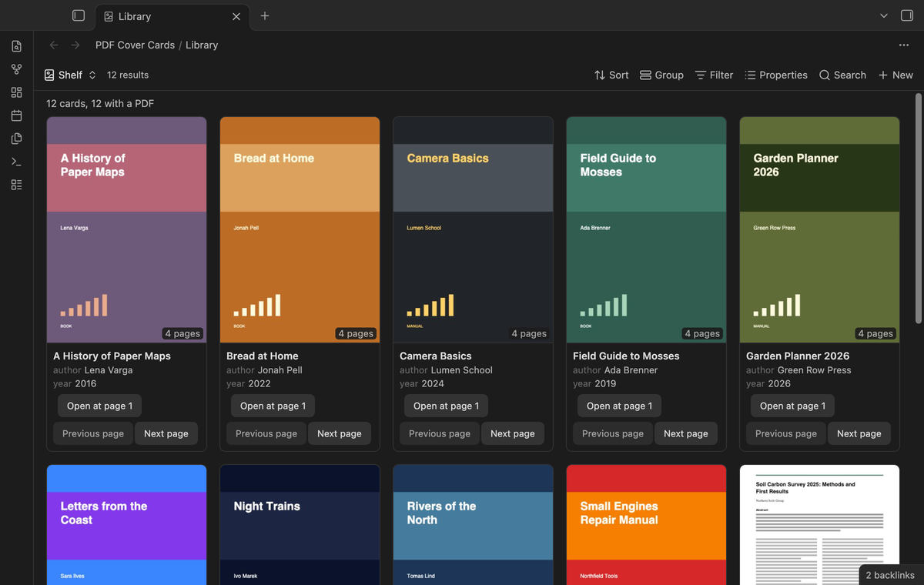Select the Library tab
This screenshot has width=924, height=585.
pyautogui.click(x=171, y=16)
